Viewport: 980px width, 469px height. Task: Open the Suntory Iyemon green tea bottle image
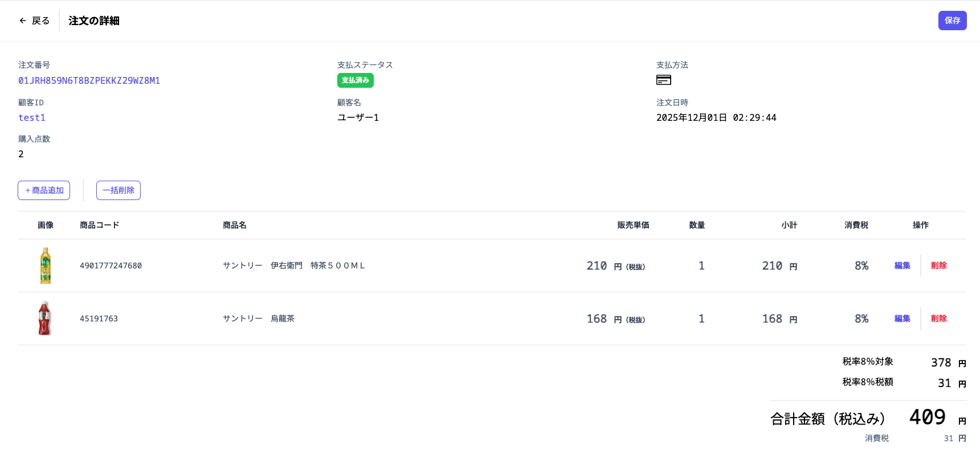click(46, 266)
